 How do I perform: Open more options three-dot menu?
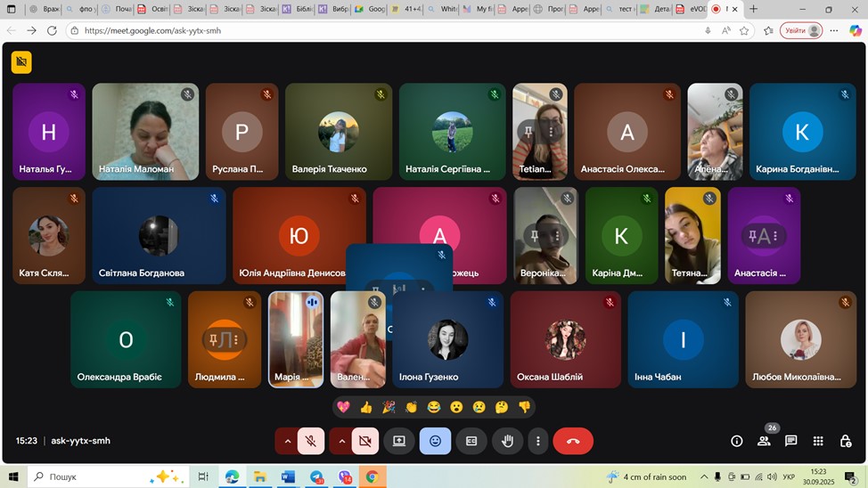pos(537,441)
